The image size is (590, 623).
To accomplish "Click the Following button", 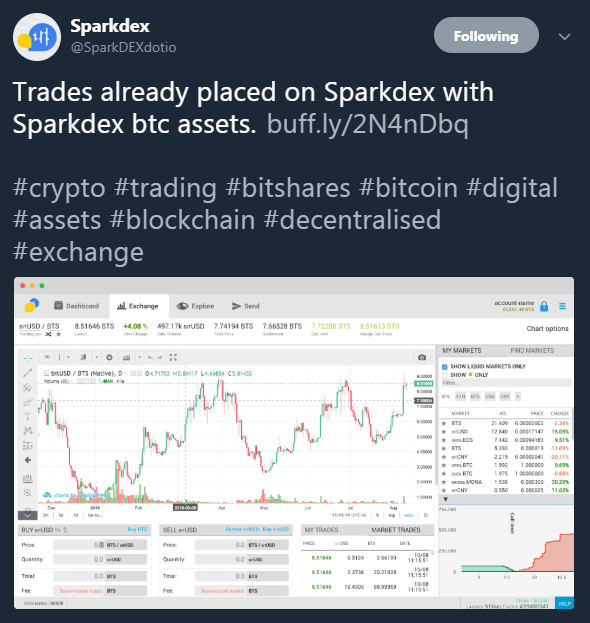I will [x=486, y=35].
